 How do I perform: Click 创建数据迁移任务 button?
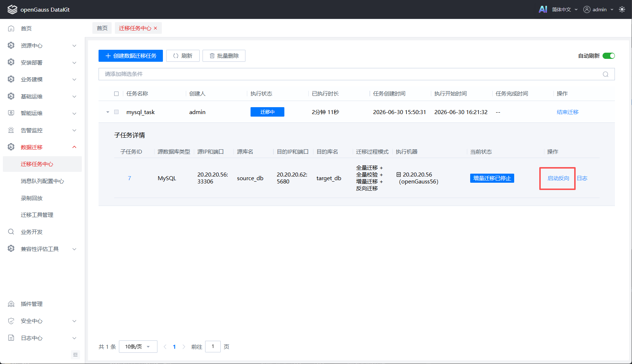coord(131,56)
